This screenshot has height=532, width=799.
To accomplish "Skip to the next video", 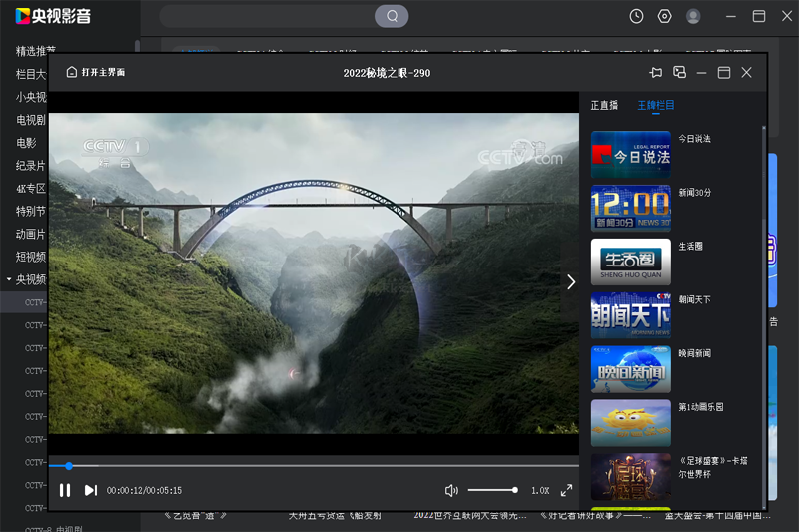I will (x=91, y=490).
